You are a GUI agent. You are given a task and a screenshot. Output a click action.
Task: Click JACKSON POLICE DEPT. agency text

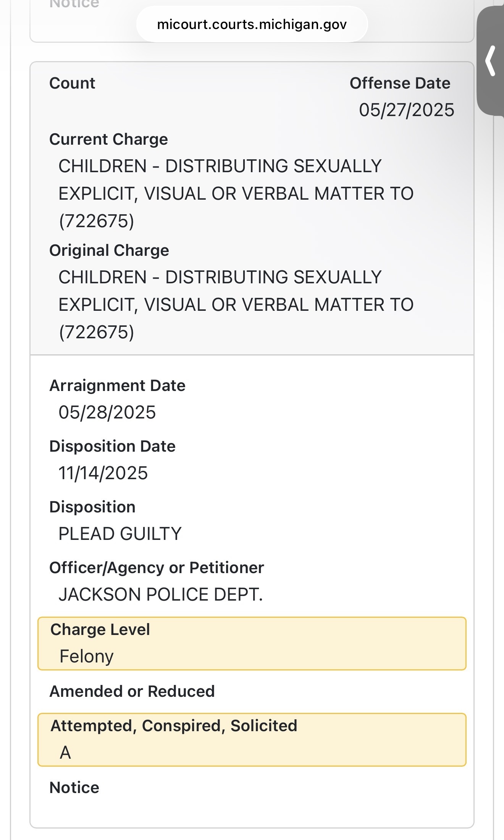click(160, 594)
